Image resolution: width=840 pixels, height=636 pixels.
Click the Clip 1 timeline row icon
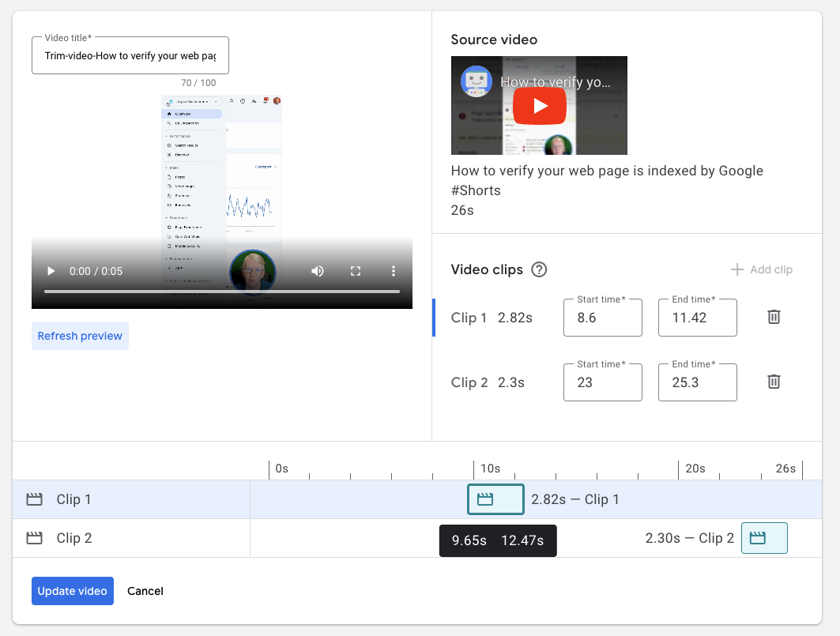tap(34, 499)
